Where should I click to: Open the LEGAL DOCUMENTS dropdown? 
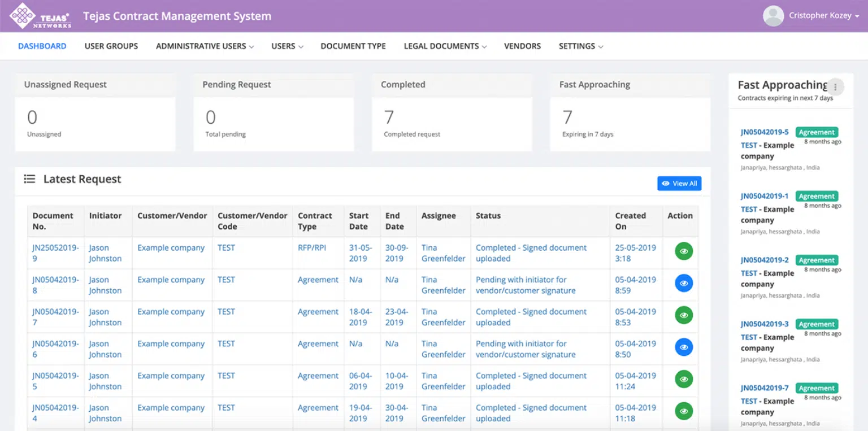(445, 46)
